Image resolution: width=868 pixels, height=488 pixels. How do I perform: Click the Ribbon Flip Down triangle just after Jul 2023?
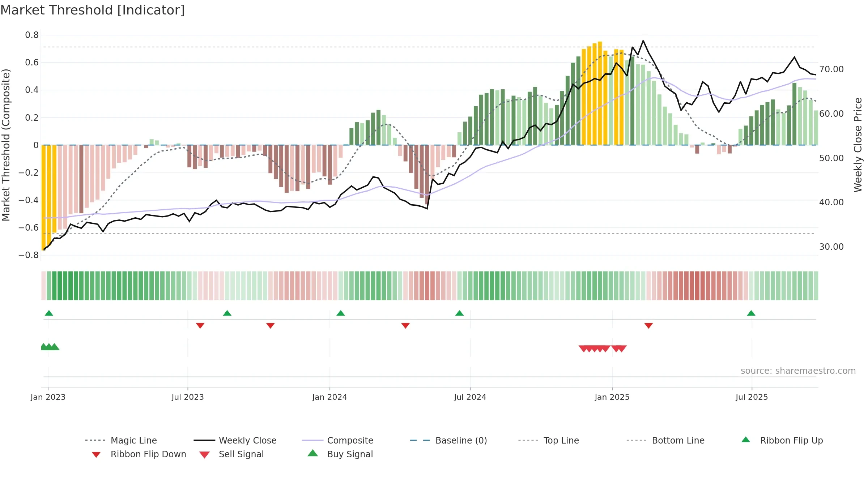200,326
